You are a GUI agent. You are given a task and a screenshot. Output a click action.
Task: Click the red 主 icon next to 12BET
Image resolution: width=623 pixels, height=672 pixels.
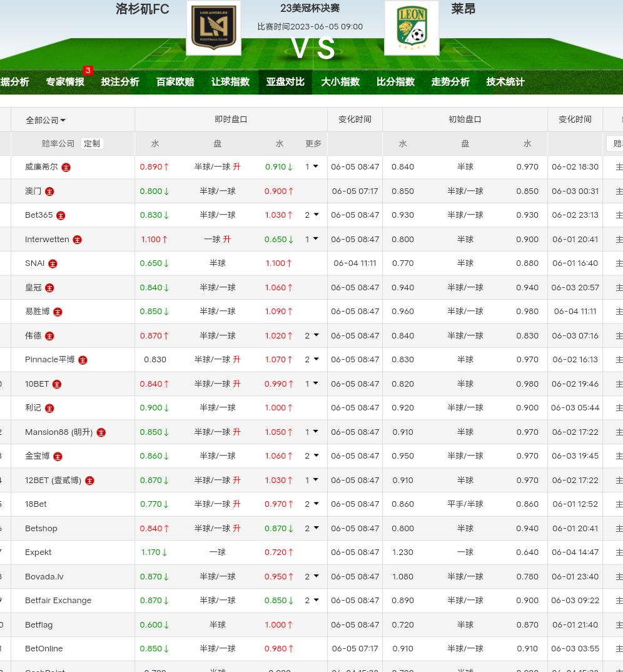click(89, 481)
